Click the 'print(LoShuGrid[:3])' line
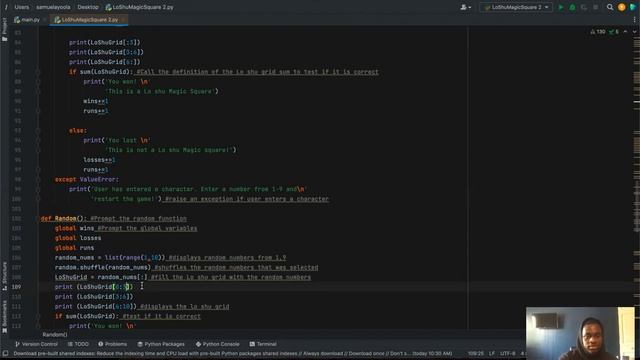The height and width of the screenshot is (360, 640). click(104, 42)
